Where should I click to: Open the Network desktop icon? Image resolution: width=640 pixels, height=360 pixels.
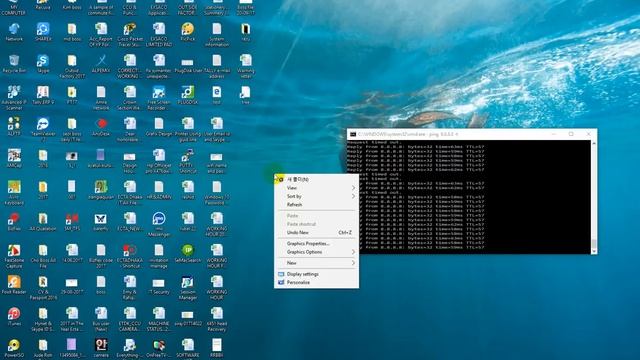click(x=14, y=32)
